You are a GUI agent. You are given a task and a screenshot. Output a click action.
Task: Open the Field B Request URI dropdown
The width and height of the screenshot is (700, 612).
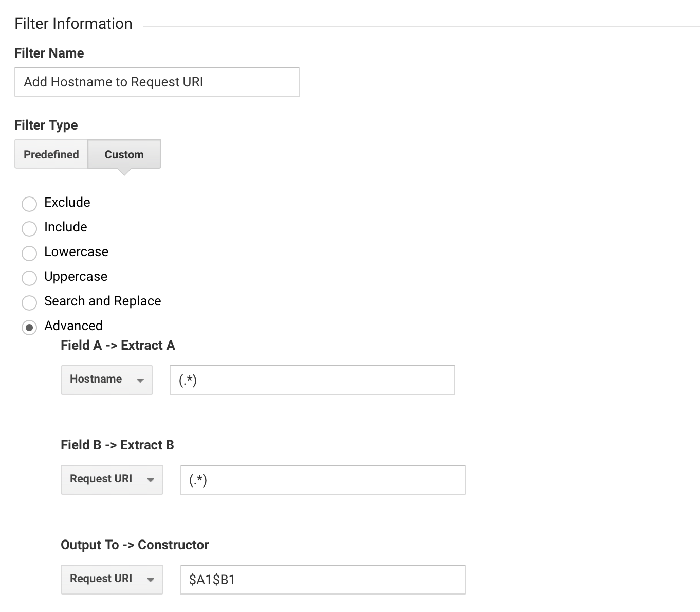click(112, 479)
